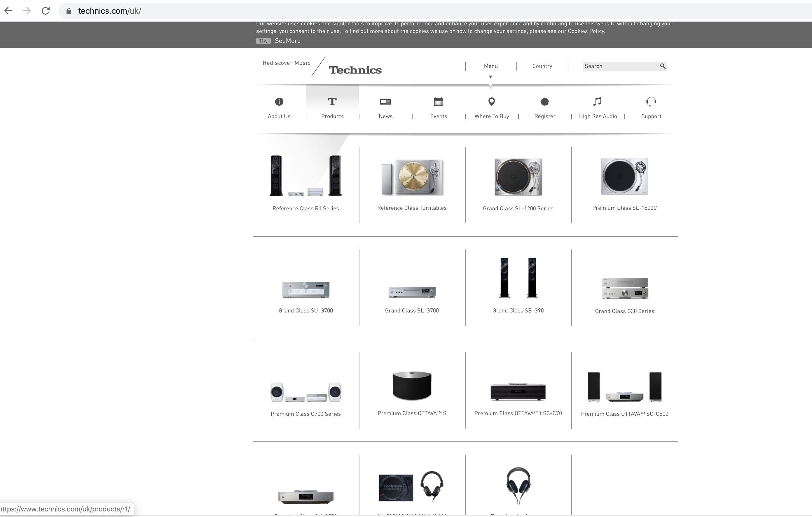Click the browser address bar URL

tap(110, 11)
